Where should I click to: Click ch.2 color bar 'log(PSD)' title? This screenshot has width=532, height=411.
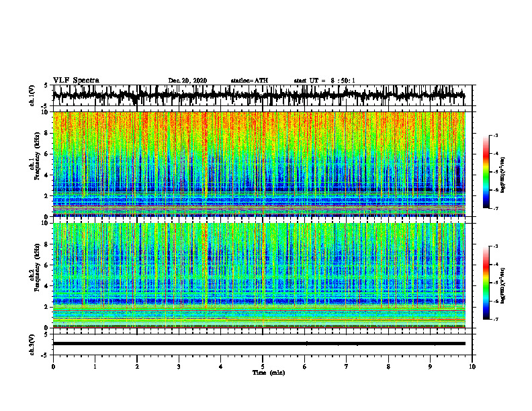pyautogui.click(x=504, y=286)
